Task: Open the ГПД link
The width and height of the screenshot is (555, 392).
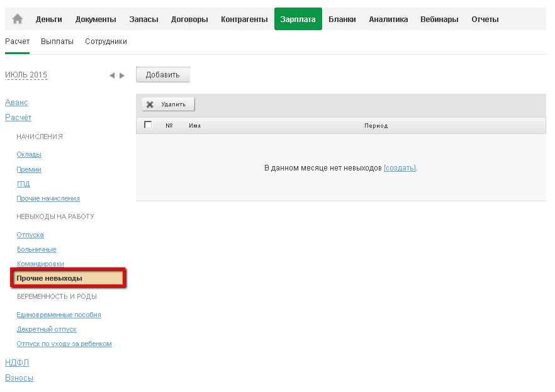Action: coord(23,184)
